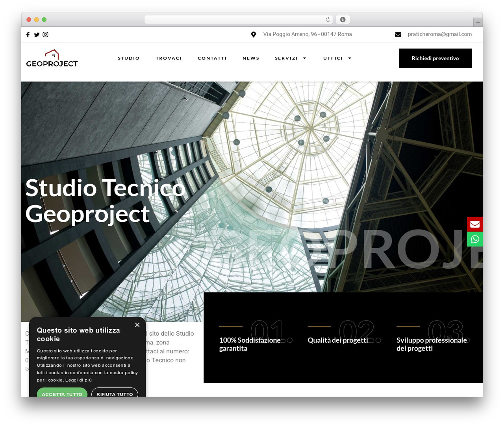This screenshot has width=504, height=427.
Task: Reject cookies with Rifiuta Tutto
Action: 115,394
